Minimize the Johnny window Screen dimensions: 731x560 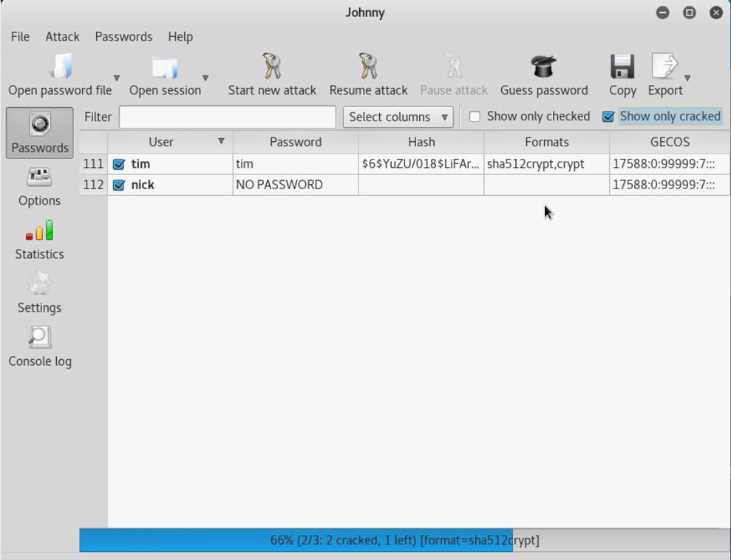(x=662, y=13)
